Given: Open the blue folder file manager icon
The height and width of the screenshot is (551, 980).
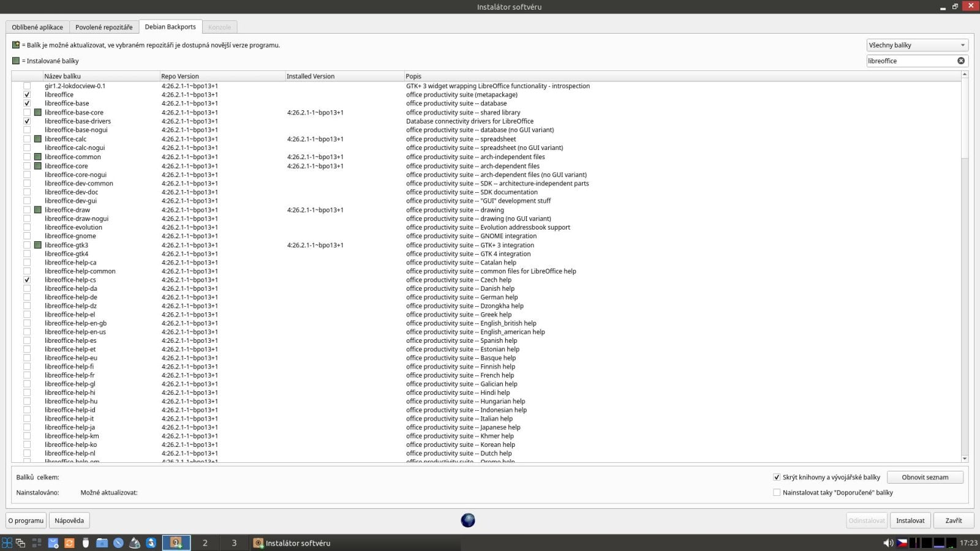Looking at the screenshot, I should click(102, 543).
